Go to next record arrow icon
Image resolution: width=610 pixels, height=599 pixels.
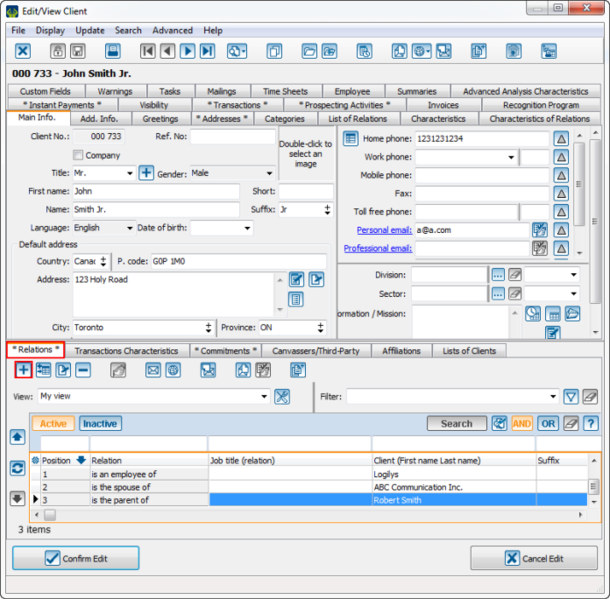(188, 51)
